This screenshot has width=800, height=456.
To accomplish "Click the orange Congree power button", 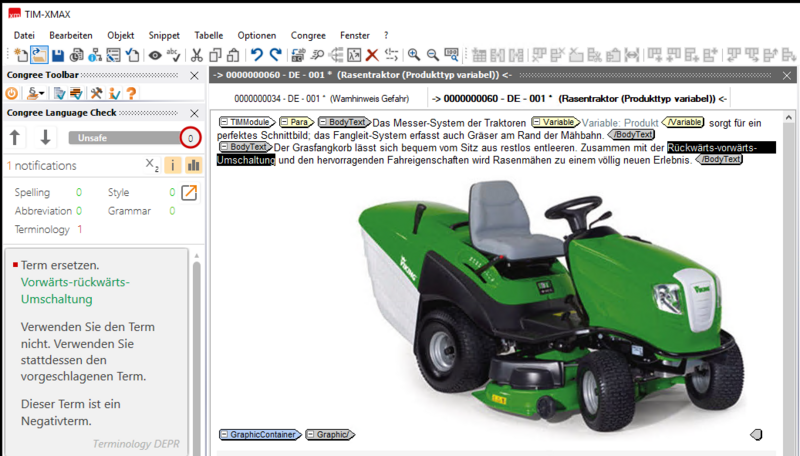I will click(12, 93).
